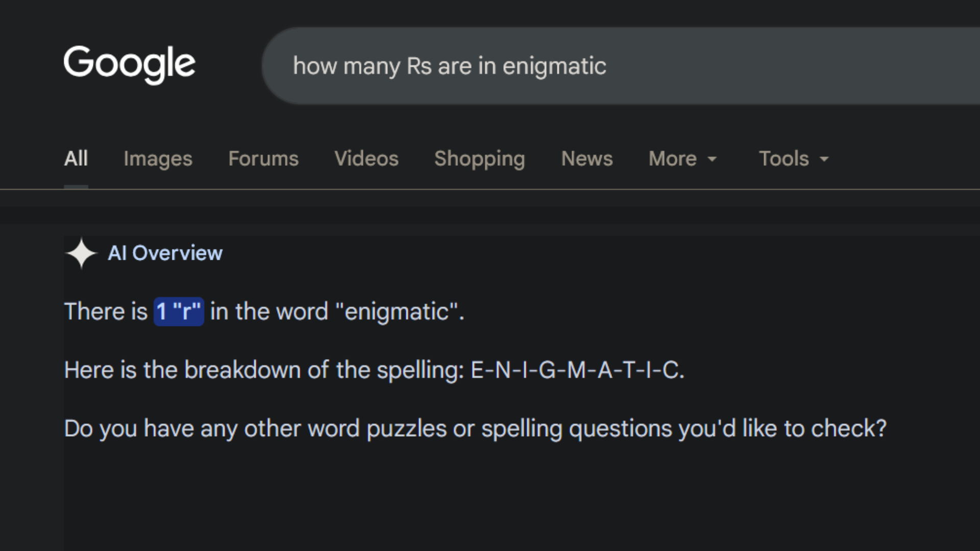Click the arrow icon beside More
The image size is (980, 551).
pyautogui.click(x=712, y=159)
